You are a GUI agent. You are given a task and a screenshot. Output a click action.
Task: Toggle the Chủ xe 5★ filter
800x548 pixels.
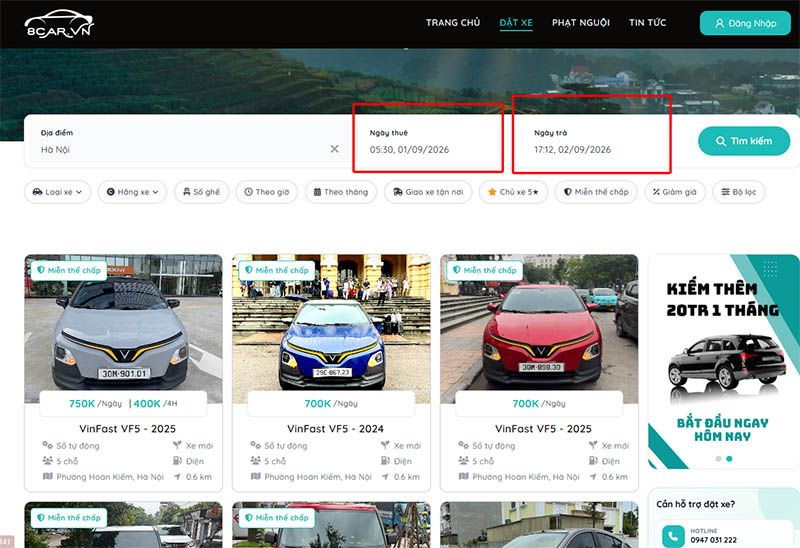513,192
